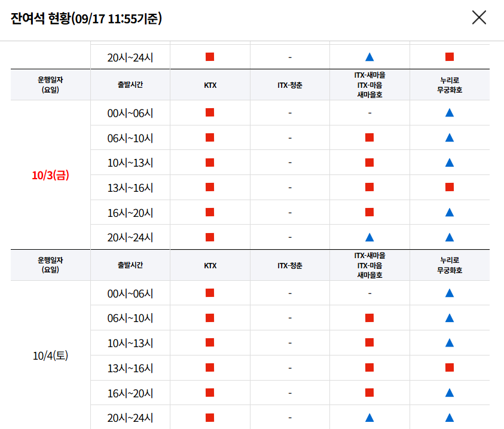Select the blue ITX-새마을 triangle for 10/4 20시~24시
Viewport: 504px width, 429px height.
[x=368, y=416]
